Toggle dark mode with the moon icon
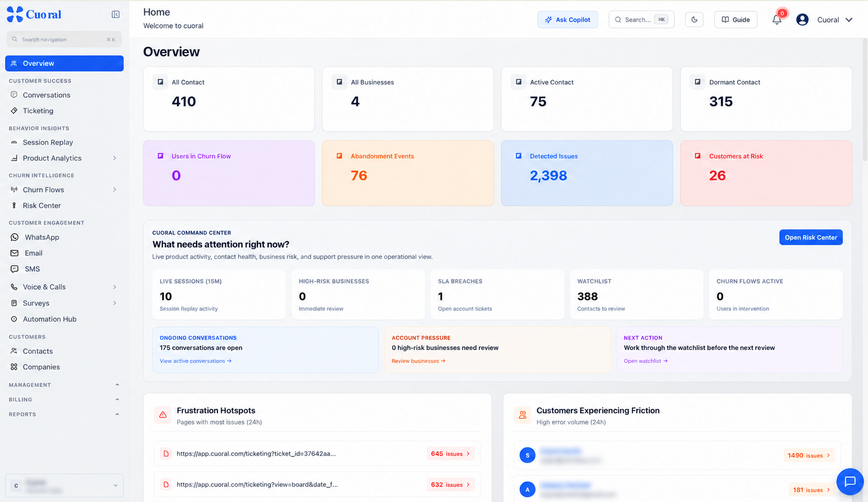This screenshot has height=502, width=868. tap(694, 19)
